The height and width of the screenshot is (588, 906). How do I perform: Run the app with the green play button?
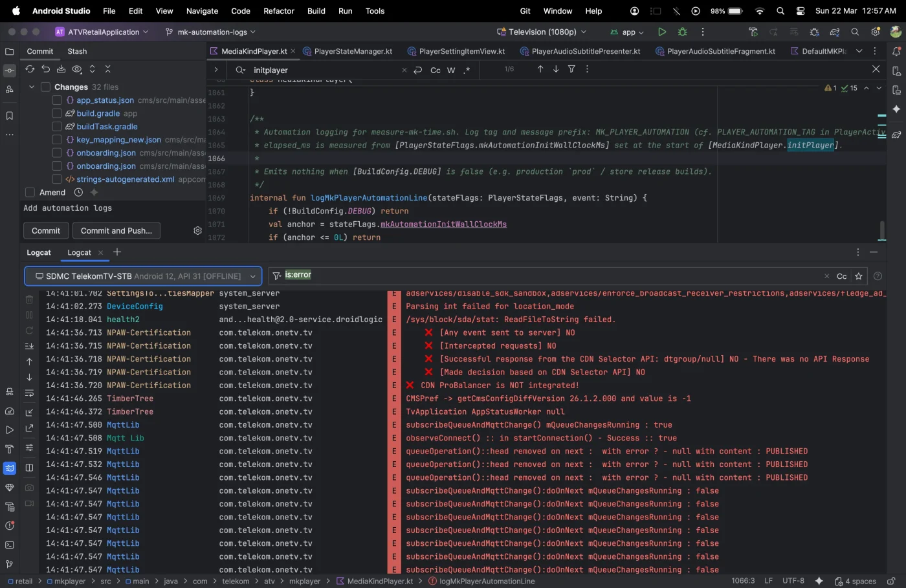(661, 32)
